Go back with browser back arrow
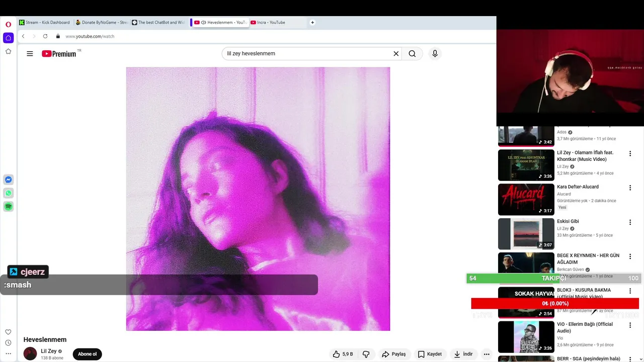The height and width of the screenshot is (362, 644). click(x=23, y=36)
